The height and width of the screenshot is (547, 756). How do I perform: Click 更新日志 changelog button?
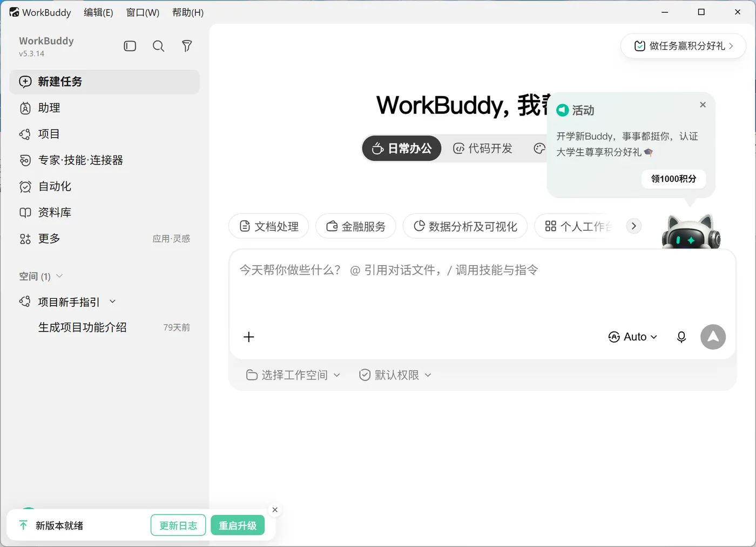[x=178, y=525]
